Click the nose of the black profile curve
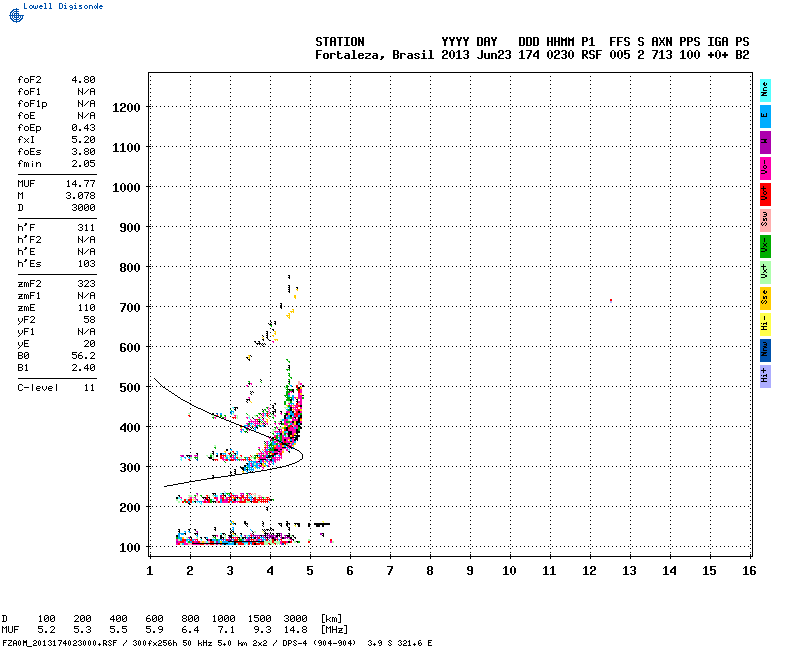Screen dimensions: 800x650 [302, 455]
